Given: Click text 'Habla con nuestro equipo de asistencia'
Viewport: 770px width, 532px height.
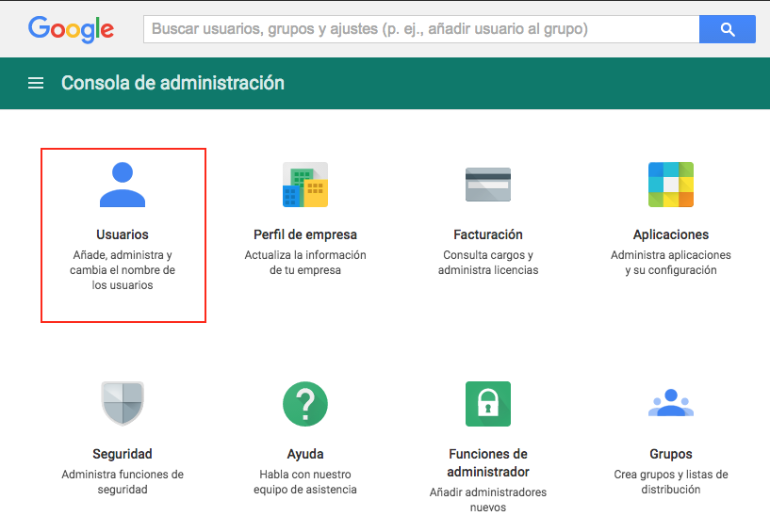Looking at the screenshot, I should pyautogui.click(x=305, y=482).
